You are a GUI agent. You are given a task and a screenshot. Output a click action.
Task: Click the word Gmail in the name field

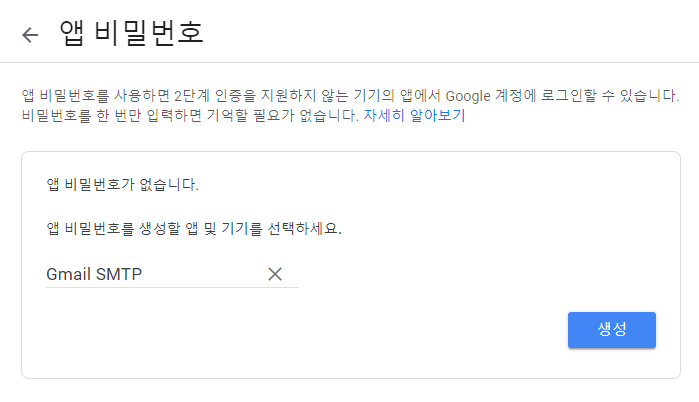pyautogui.click(x=69, y=274)
